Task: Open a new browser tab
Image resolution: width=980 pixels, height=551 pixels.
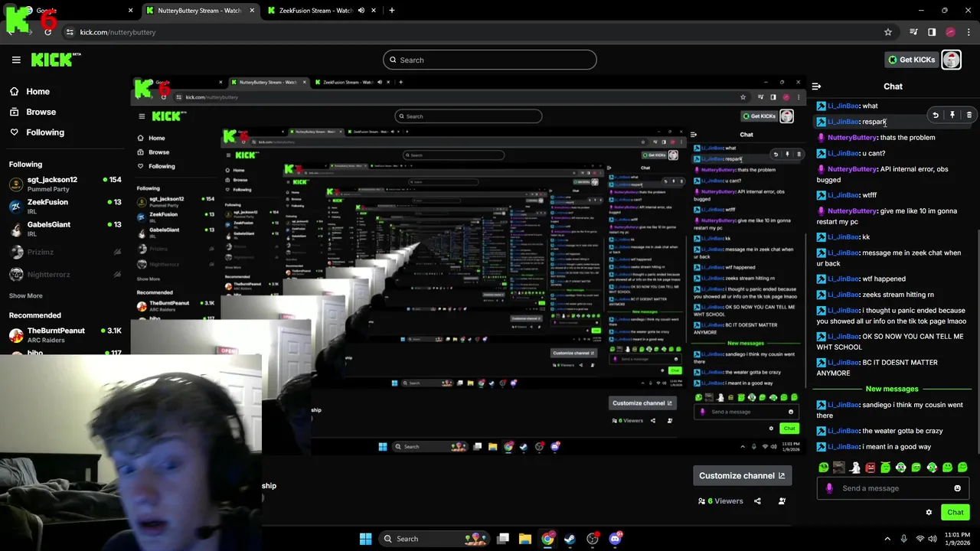Action: tap(391, 11)
